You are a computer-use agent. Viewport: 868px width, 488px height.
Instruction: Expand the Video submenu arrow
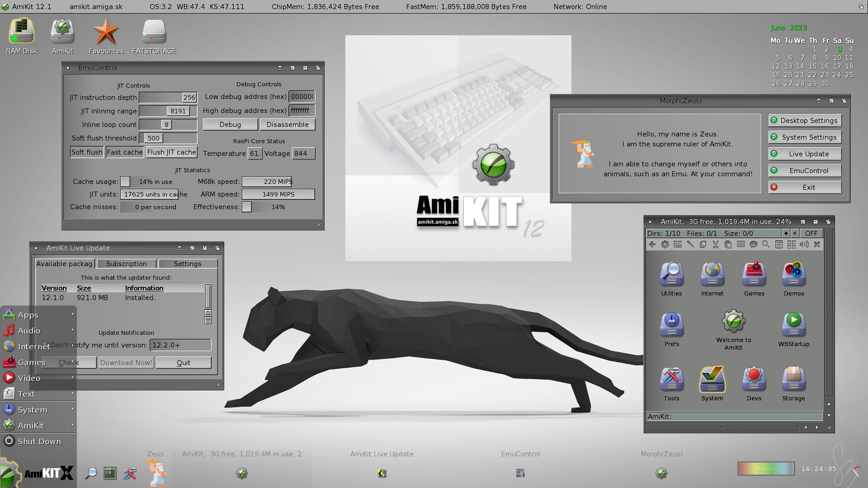coord(72,377)
